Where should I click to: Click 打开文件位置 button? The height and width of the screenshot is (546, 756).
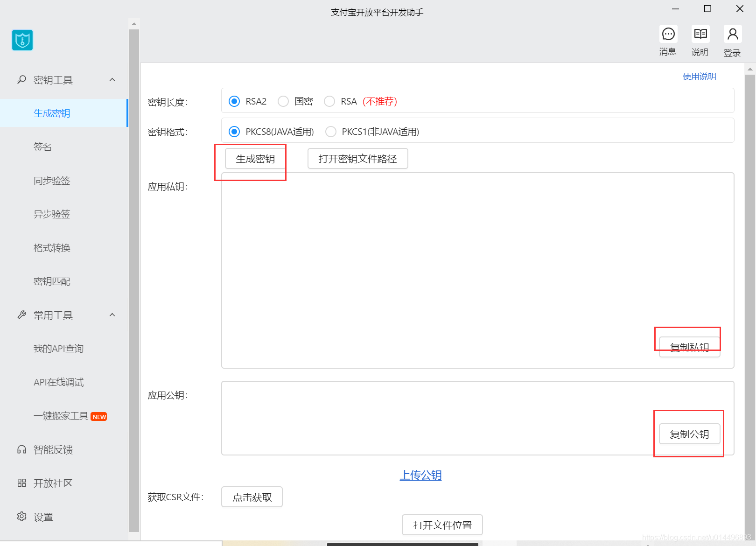tap(442, 525)
